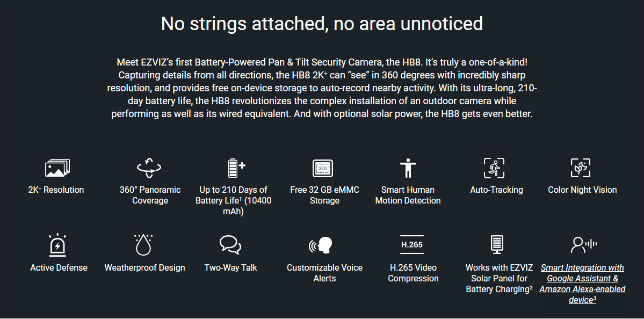Click the Up to 210 Days Battery Life text
This screenshot has height=319, width=644.
tap(233, 201)
